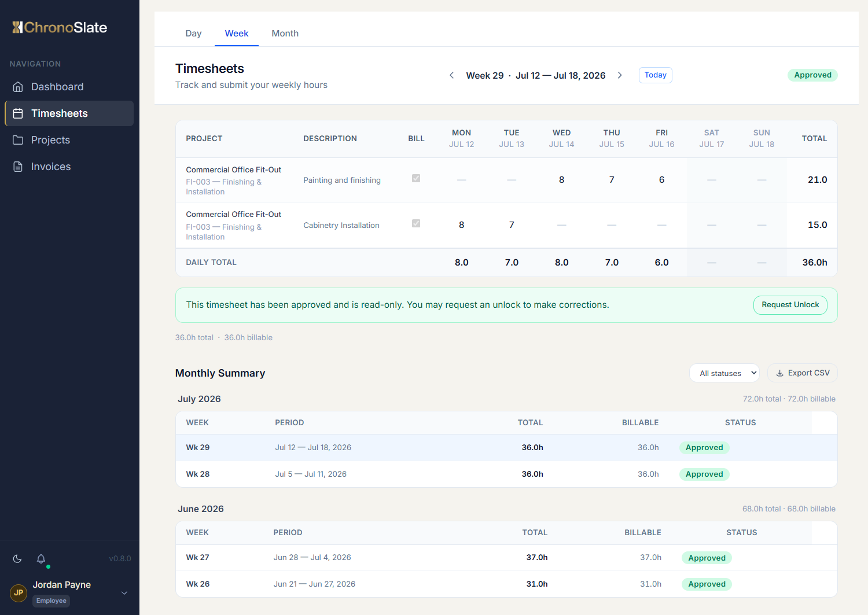The height and width of the screenshot is (615, 868).
Task: Click the v0.8.0 version label
Action: click(120, 559)
